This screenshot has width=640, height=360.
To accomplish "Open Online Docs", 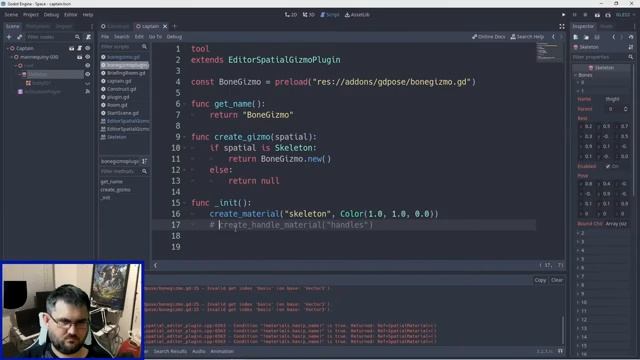I will [489, 37].
